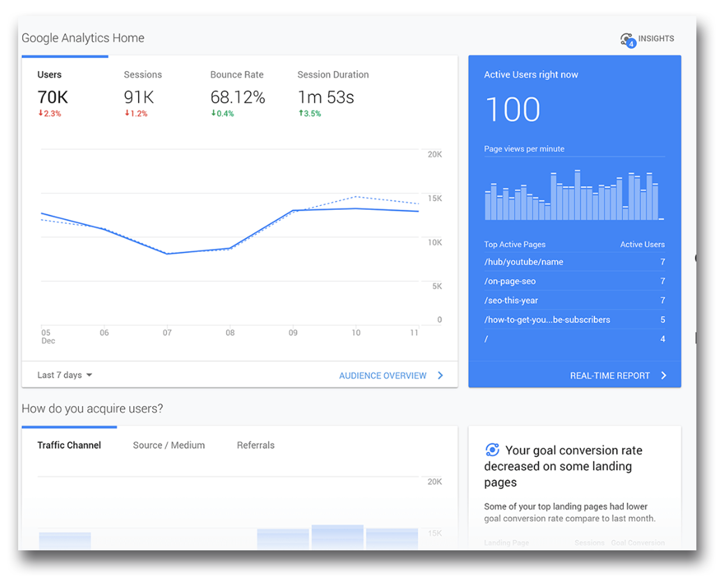Click the 91K sessions value
Screen dimensions: 718x588
pos(139,98)
